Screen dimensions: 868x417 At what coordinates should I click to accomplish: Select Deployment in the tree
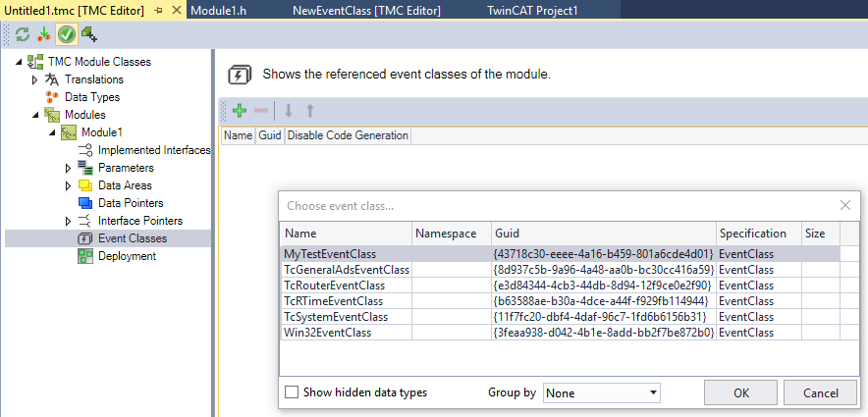coord(128,256)
